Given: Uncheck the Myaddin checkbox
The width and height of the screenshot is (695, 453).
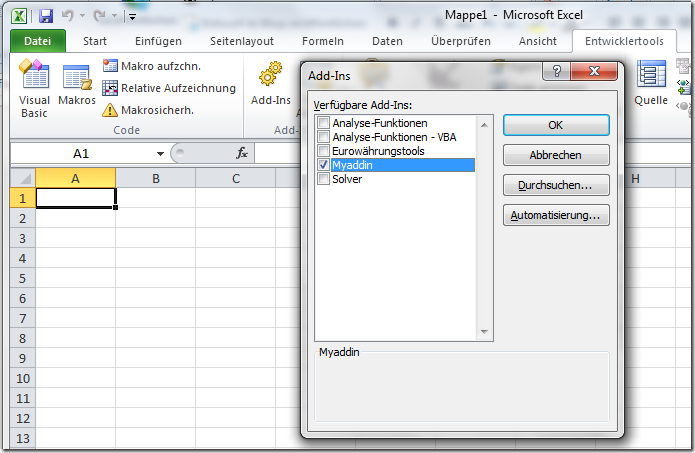Looking at the screenshot, I should (324, 165).
